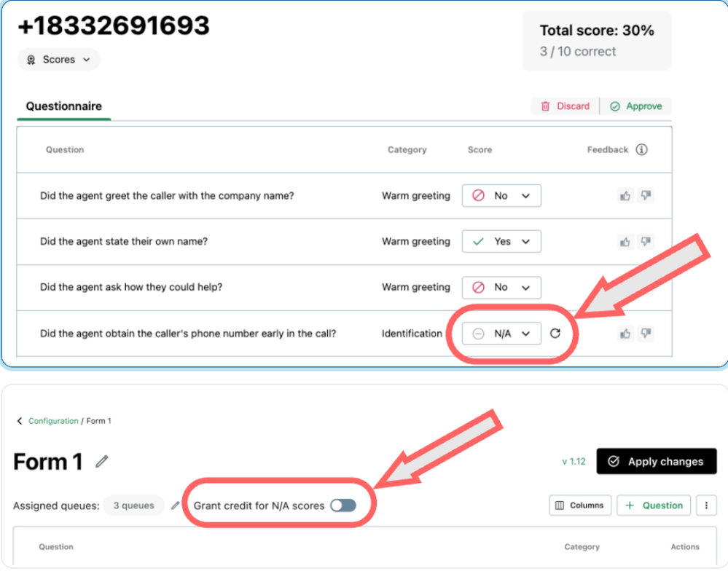The height and width of the screenshot is (571, 728).
Task: Go back to Configuration breadcrumb
Action: [x=52, y=421]
